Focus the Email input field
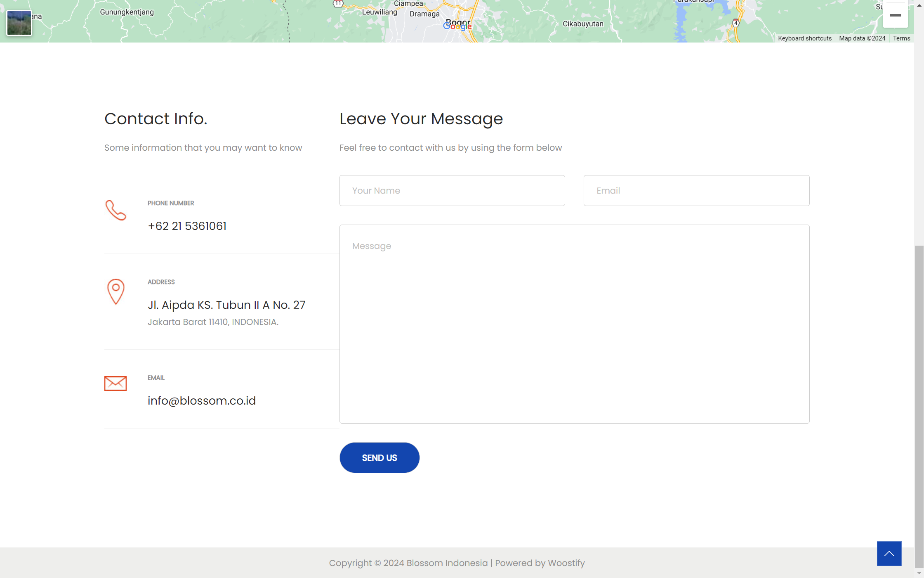The width and height of the screenshot is (924, 578). click(696, 191)
